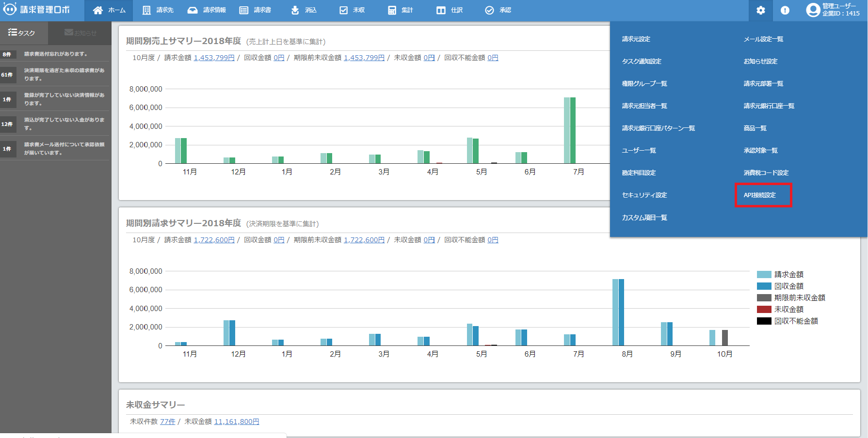Image resolution: width=868 pixels, height=438 pixels.
Task: Open 未収 checkbox icon in navbar
Action: [x=343, y=10]
